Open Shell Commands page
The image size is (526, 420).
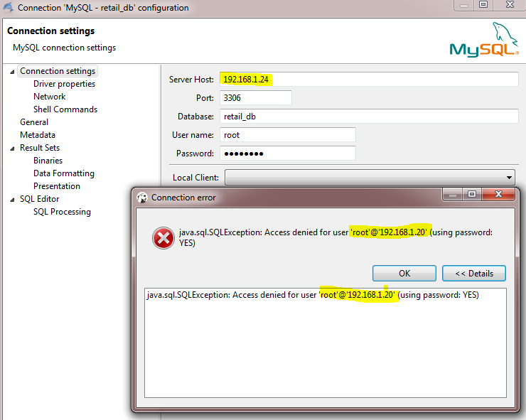(65, 109)
